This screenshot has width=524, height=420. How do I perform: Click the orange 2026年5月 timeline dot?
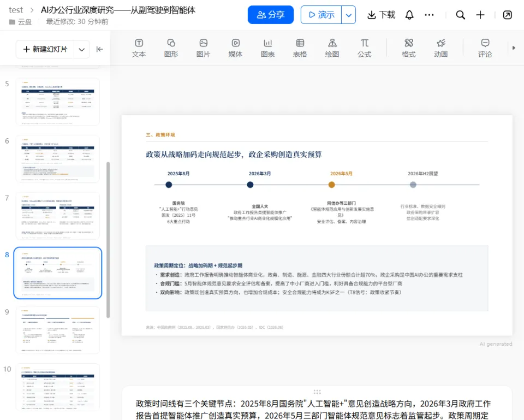click(331, 185)
